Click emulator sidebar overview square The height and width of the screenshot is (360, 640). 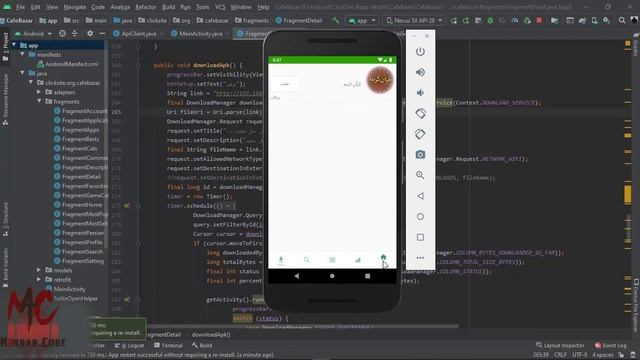click(x=420, y=237)
